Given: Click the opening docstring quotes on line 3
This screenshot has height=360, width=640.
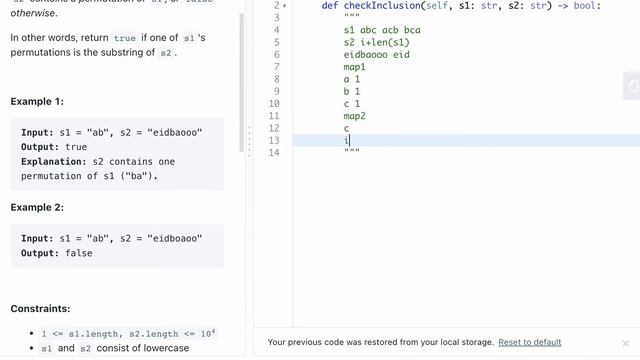Looking at the screenshot, I should [351, 17].
